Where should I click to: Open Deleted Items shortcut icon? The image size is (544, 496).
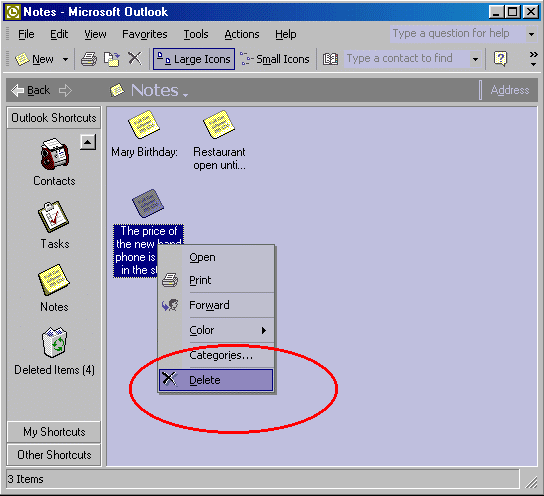[54, 342]
